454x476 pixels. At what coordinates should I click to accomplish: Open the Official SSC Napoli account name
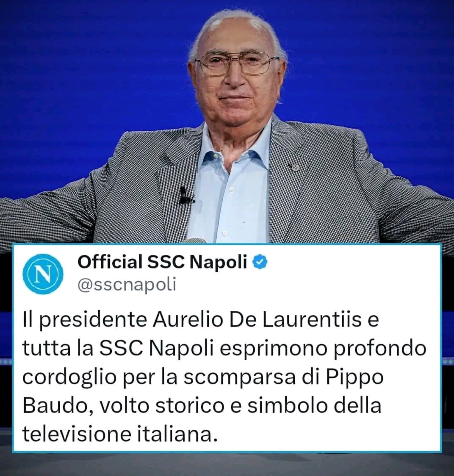pyautogui.click(x=162, y=262)
